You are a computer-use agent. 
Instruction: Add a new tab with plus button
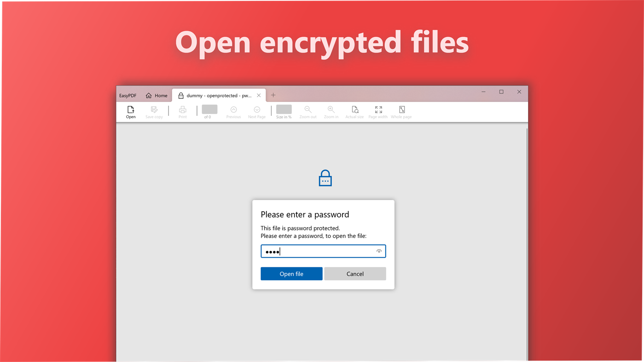point(273,95)
